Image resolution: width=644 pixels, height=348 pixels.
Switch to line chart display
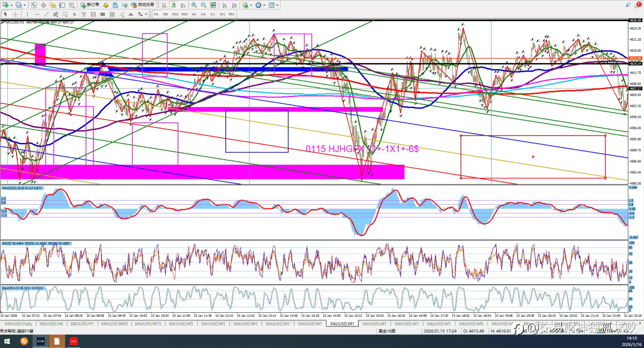tap(183, 5)
